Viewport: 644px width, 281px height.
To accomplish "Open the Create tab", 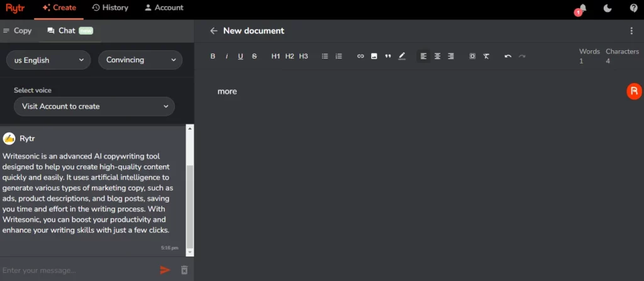I will coord(58,8).
